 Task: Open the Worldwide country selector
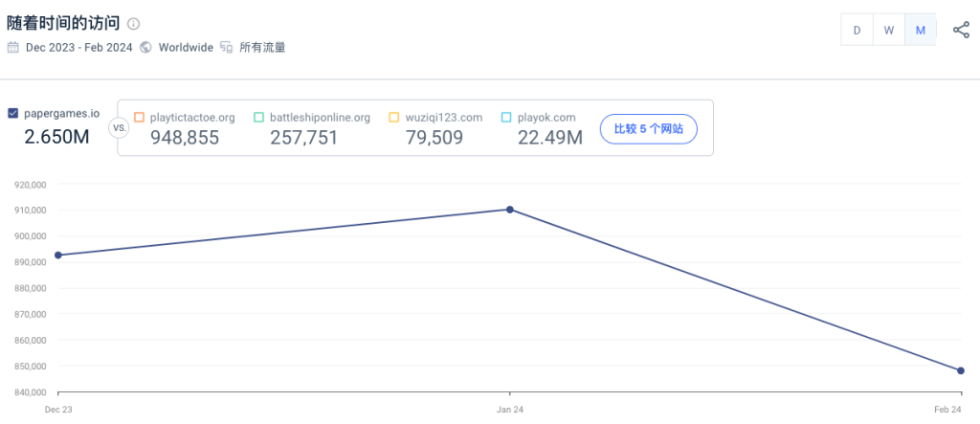coord(186,48)
